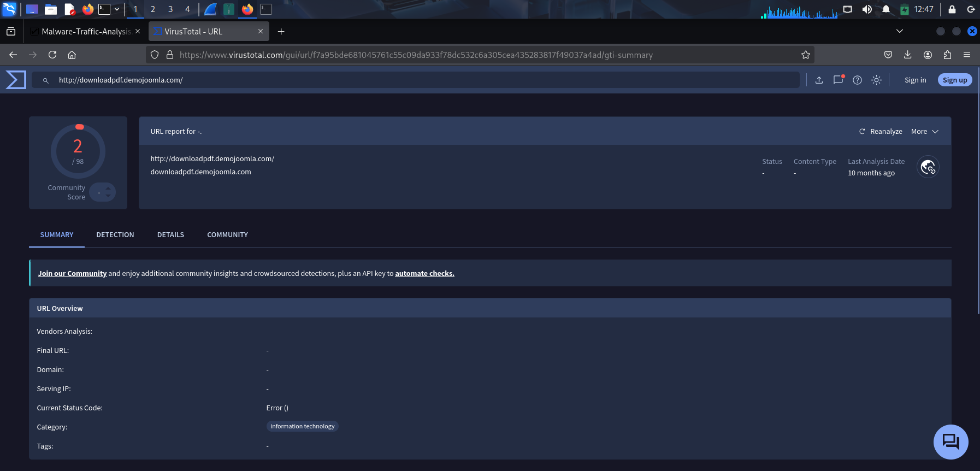The image size is (980, 471).
Task: Open VirusTotal notifications chat icon
Action: pos(838,80)
